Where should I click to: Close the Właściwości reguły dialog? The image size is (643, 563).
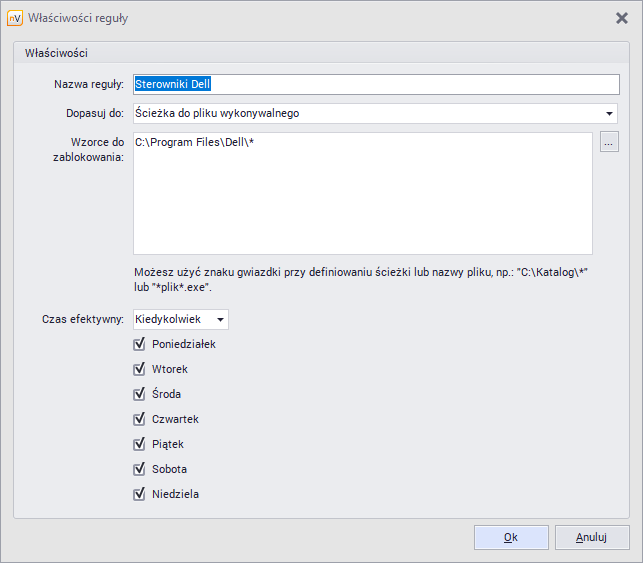[621, 18]
